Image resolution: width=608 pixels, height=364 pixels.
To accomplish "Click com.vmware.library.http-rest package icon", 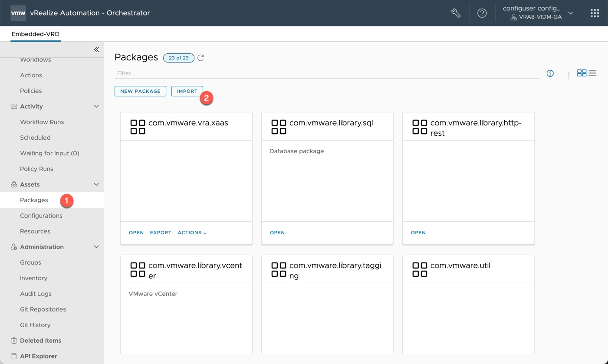I will tap(420, 127).
